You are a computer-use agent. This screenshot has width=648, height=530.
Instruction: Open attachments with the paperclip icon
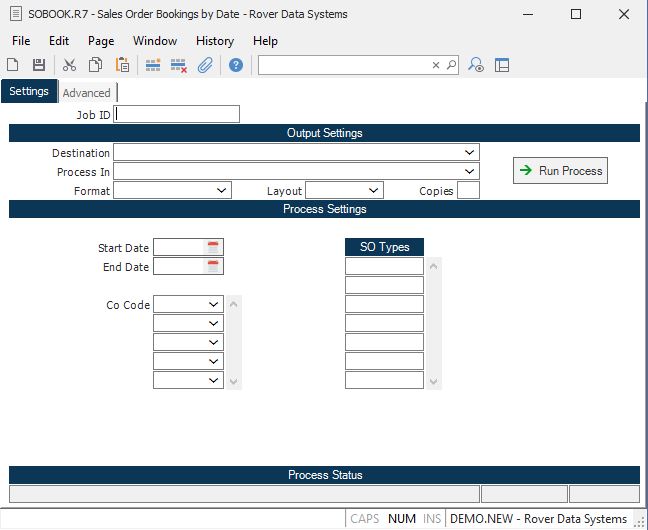(205, 65)
